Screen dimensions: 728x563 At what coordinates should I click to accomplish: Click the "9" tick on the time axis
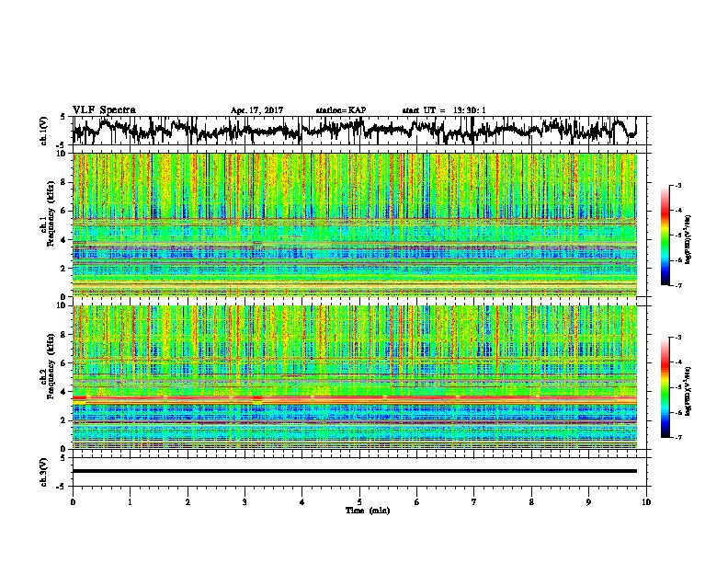588,502
